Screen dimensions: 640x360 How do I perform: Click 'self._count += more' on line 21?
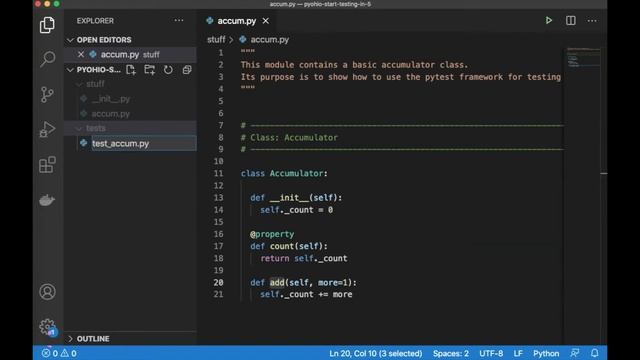(x=306, y=294)
